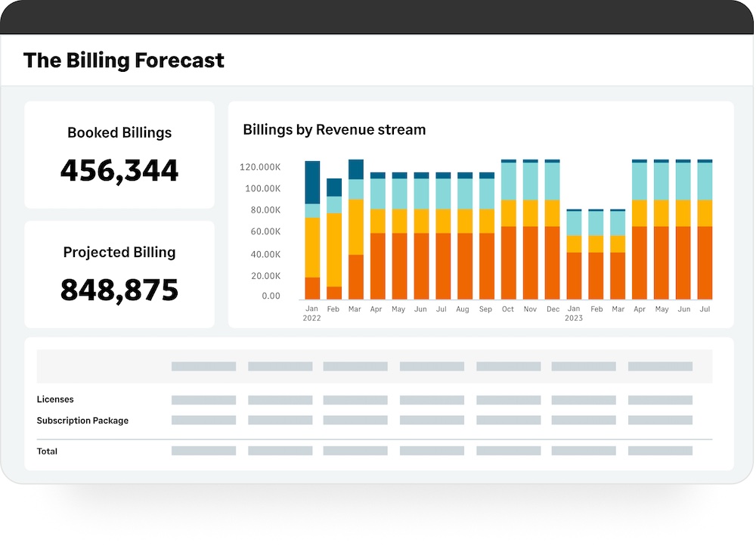
Task: Select the Subscription Package row label
Action: coord(82,420)
